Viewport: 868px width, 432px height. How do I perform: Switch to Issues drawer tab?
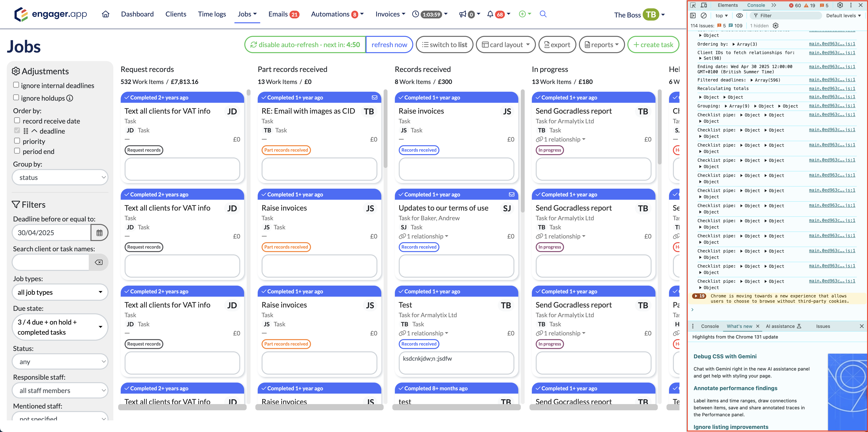(823, 326)
